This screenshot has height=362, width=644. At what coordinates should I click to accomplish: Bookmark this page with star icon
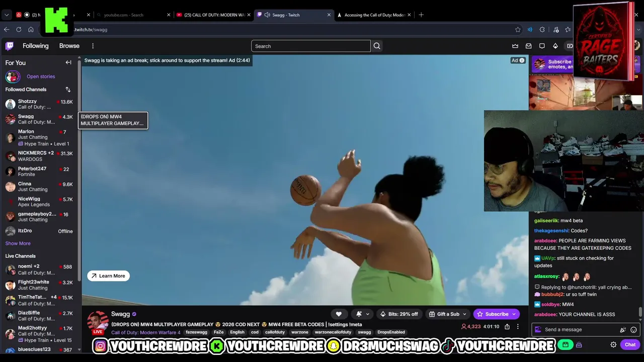[x=518, y=30]
